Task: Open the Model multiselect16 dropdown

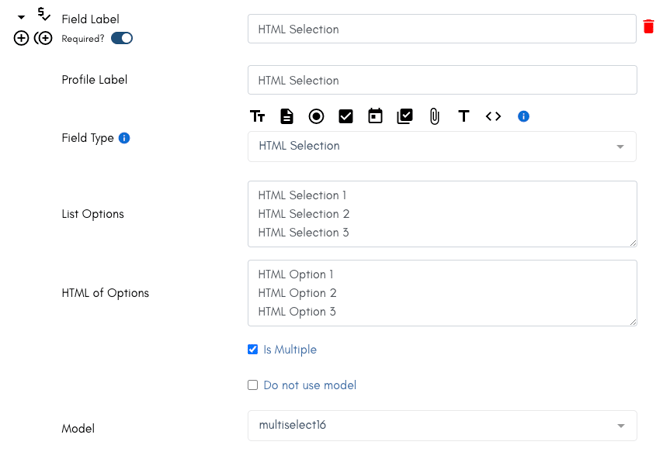Action: tap(442, 426)
